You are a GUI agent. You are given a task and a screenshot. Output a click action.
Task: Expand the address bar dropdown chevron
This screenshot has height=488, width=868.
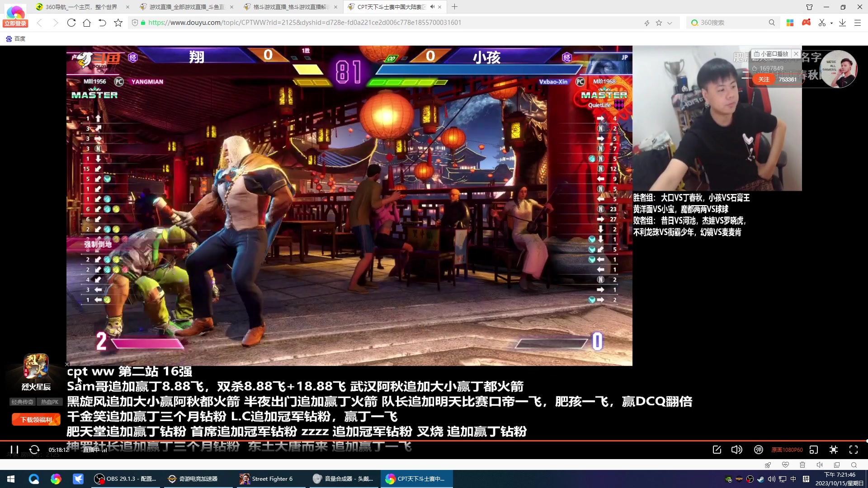670,23
